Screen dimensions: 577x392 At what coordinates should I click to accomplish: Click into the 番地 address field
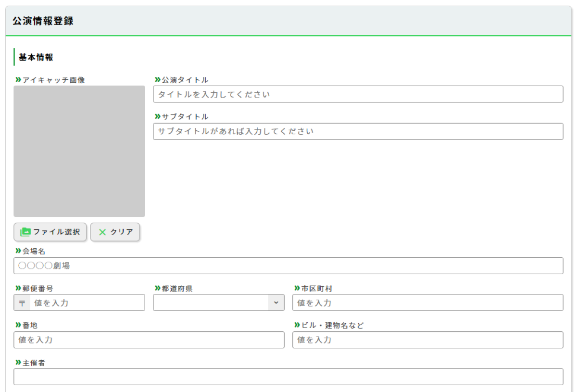[149, 340]
